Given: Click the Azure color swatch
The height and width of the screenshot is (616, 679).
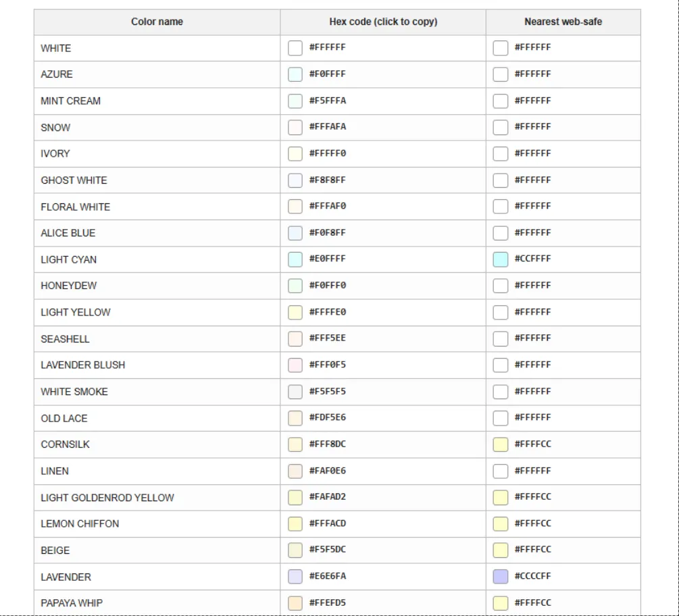Looking at the screenshot, I should pyautogui.click(x=295, y=74).
